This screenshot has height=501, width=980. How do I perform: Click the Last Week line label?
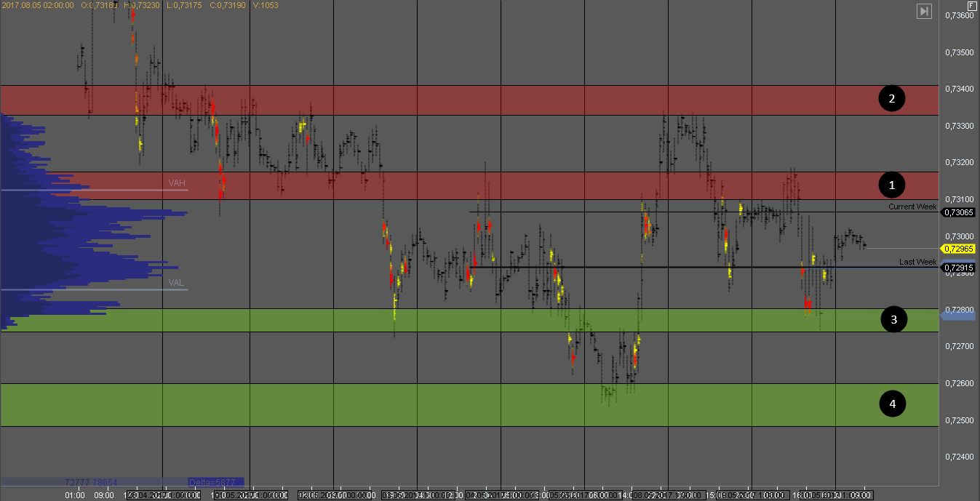pyautogui.click(x=917, y=262)
